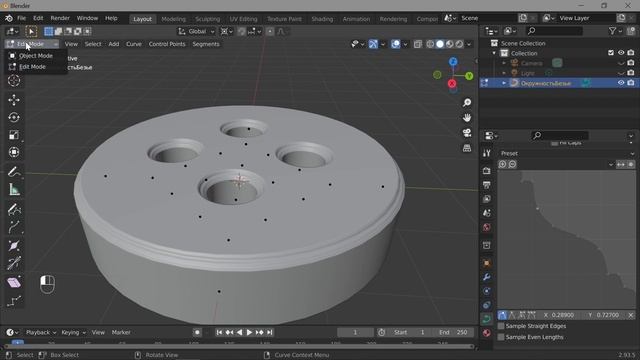
Task: Select the Randomize tool
Action: pyautogui.click(x=14, y=301)
